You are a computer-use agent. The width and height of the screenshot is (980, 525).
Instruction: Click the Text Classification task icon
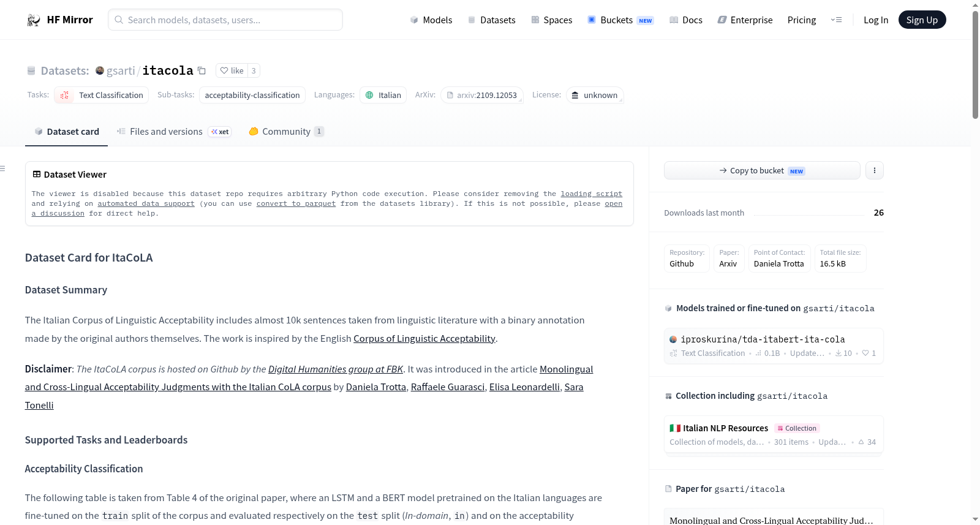(x=64, y=95)
